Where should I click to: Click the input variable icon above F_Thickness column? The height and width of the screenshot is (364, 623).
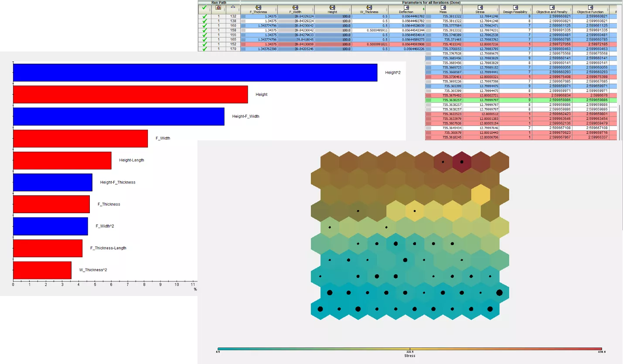coord(258,7)
